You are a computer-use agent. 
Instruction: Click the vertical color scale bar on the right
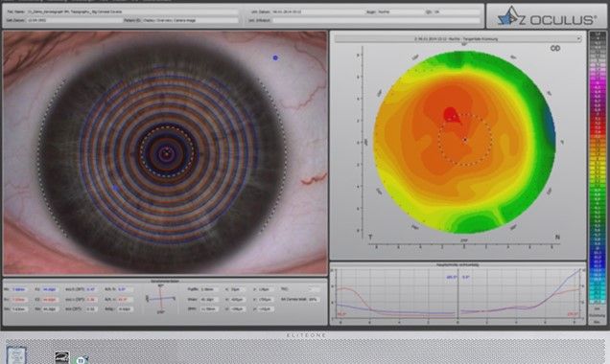pos(598,167)
